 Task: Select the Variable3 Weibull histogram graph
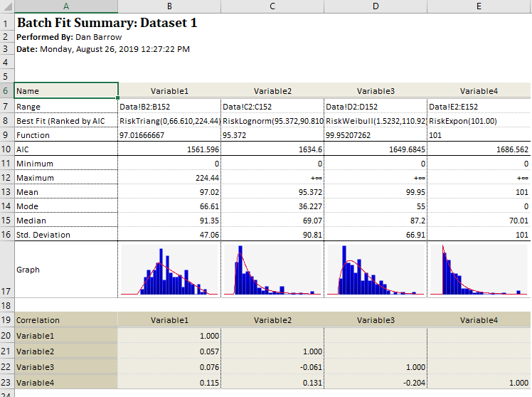point(375,270)
